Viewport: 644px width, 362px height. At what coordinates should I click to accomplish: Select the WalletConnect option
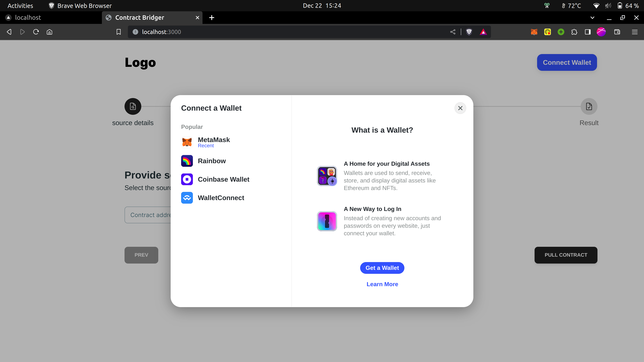click(221, 198)
